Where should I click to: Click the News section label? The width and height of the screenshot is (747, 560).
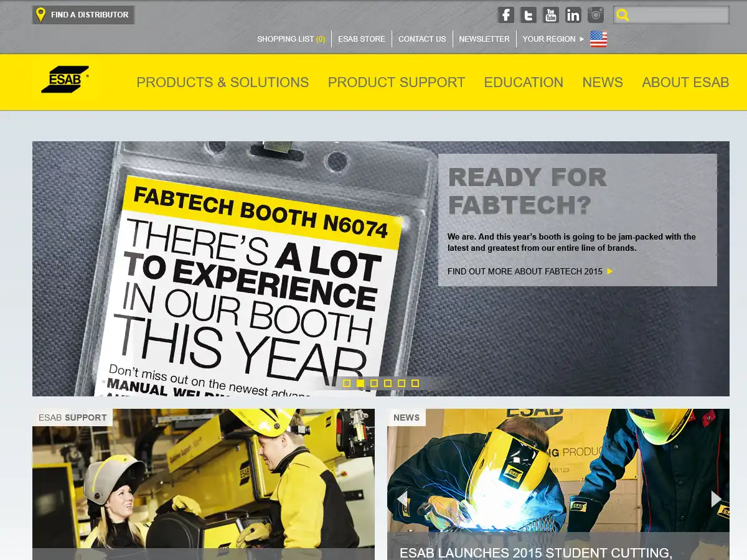tap(406, 418)
